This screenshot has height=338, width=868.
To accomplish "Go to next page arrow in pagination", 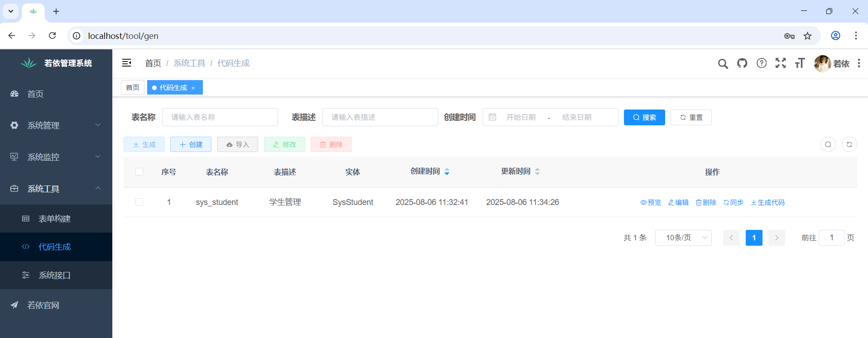I will [x=777, y=238].
